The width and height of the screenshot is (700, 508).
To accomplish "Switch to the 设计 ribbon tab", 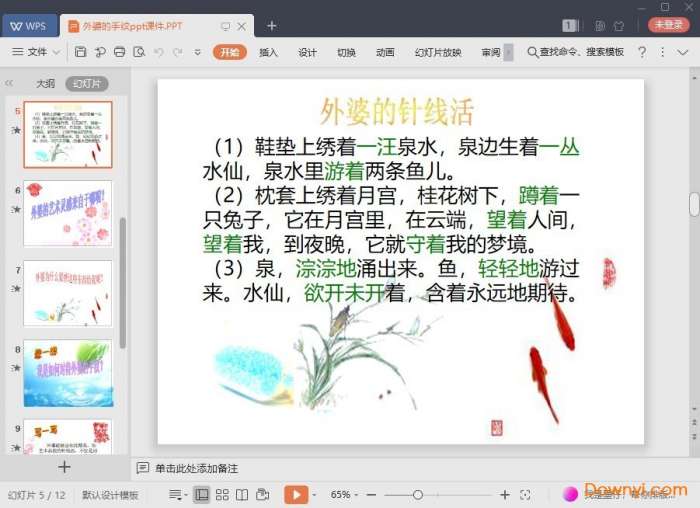I will [x=307, y=52].
